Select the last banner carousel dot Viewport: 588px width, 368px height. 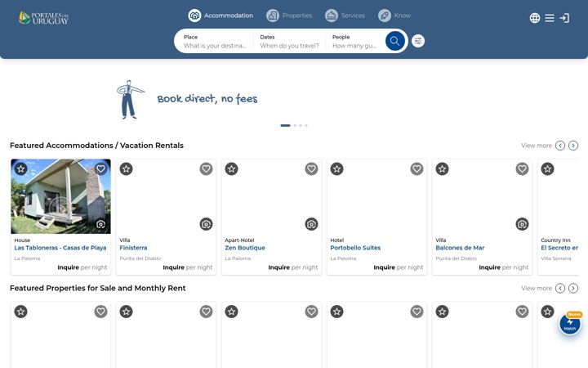pyautogui.click(x=306, y=125)
